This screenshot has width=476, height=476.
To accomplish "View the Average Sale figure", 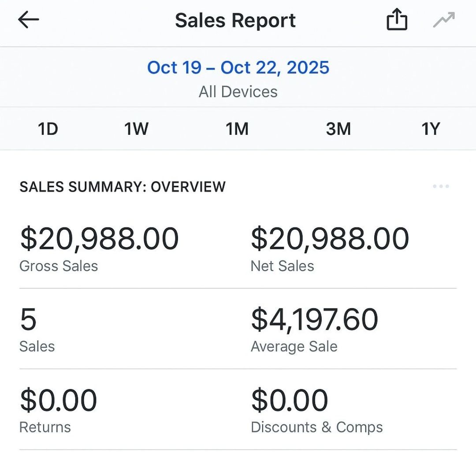I will (x=314, y=320).
